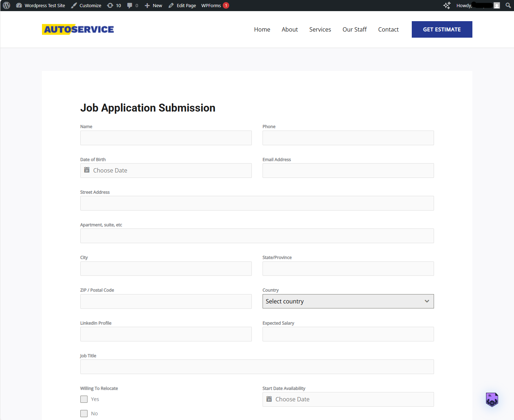Open the Our Staff page
The width and height of the screenshot is (514, 420).
click(354, 29)
